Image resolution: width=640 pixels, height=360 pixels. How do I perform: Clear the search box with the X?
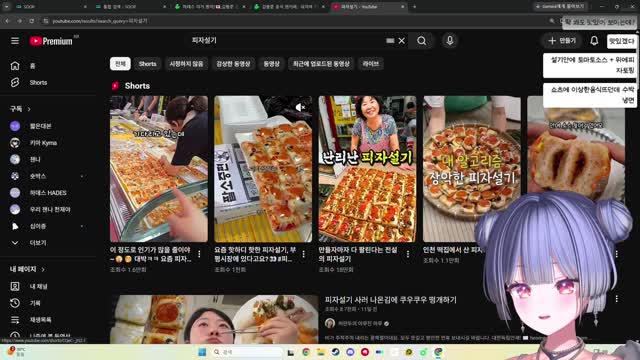pyautogui.click(x=402, y=41)
